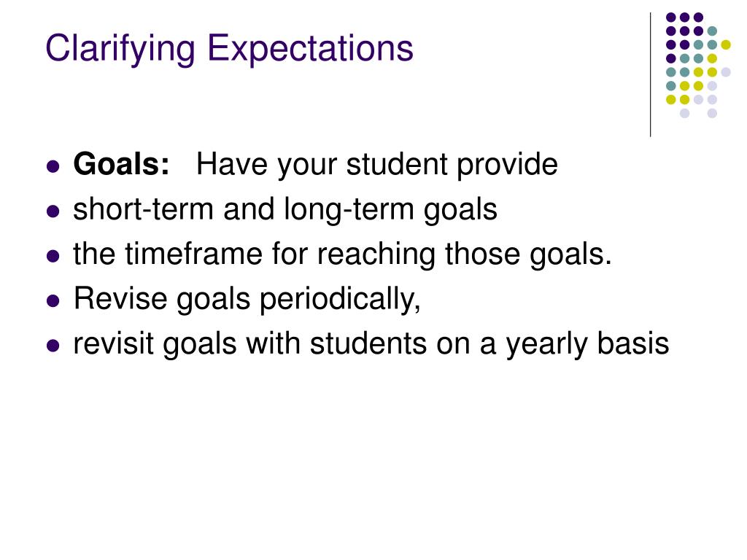The image size is (747, 560).
Task: Click the vertical divider line beside the dots
Action: (650, 75)
